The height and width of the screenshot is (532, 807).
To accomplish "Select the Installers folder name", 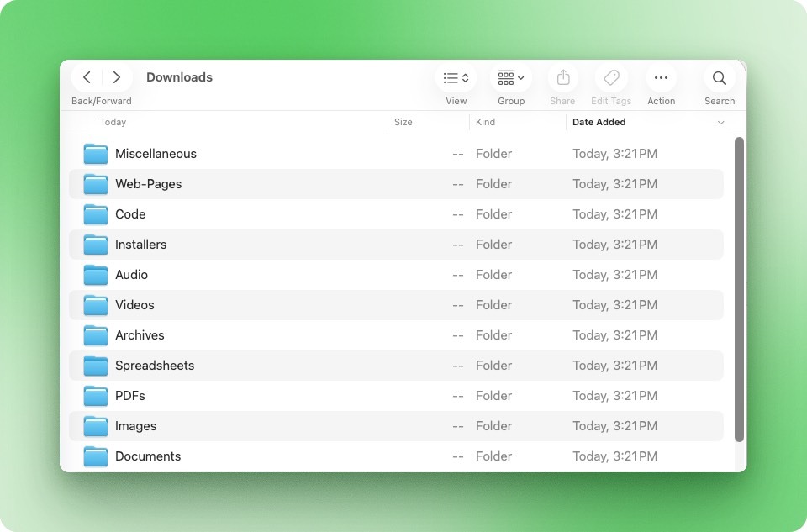I will pyautogui.click(x=140, y=244).
